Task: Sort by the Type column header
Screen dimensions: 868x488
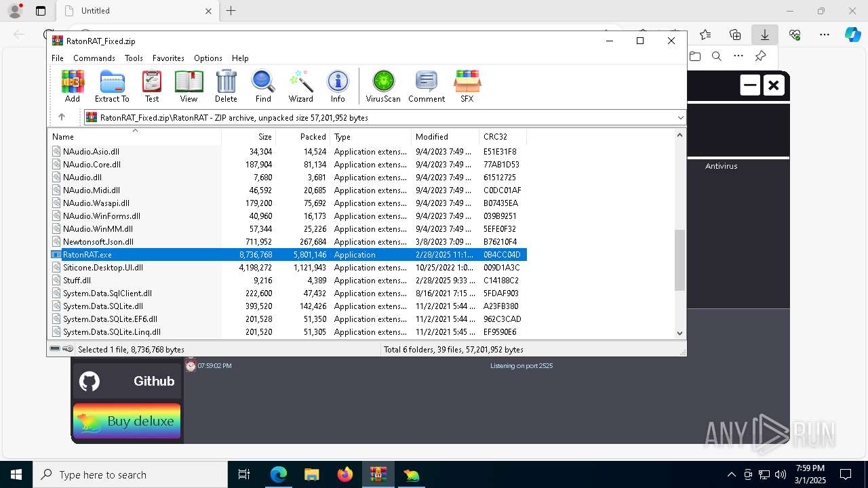Action: point(371,137)
